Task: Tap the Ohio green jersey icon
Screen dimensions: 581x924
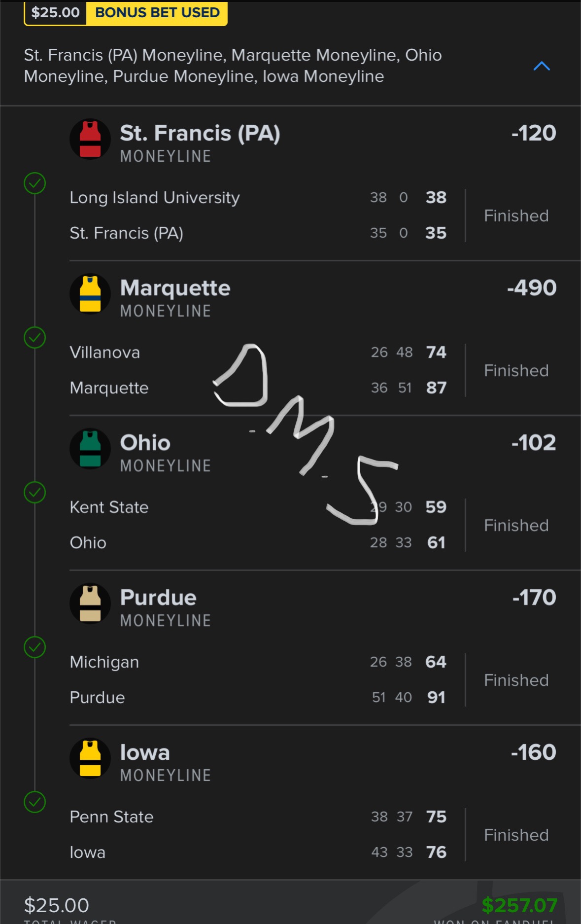Action: point(90,449)
